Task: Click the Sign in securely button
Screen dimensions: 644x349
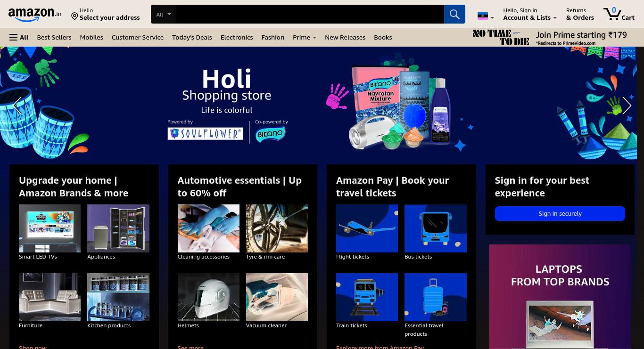Action: click(560, 213)
